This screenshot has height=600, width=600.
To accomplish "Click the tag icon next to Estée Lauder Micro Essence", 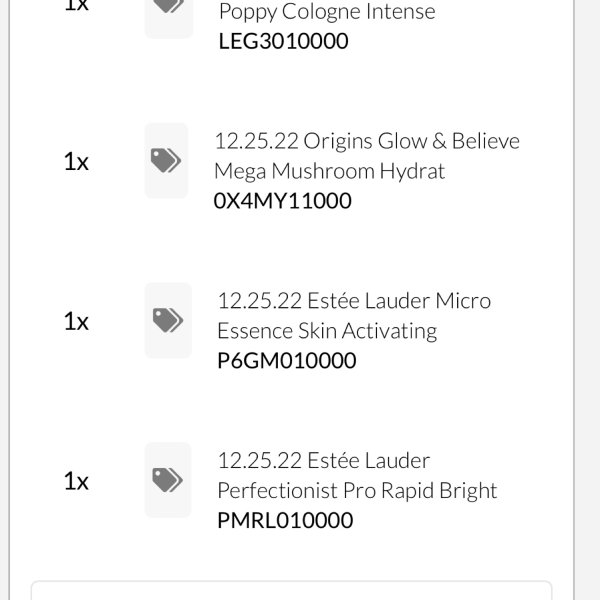I will pyautogui.click(x=168, y=320).
